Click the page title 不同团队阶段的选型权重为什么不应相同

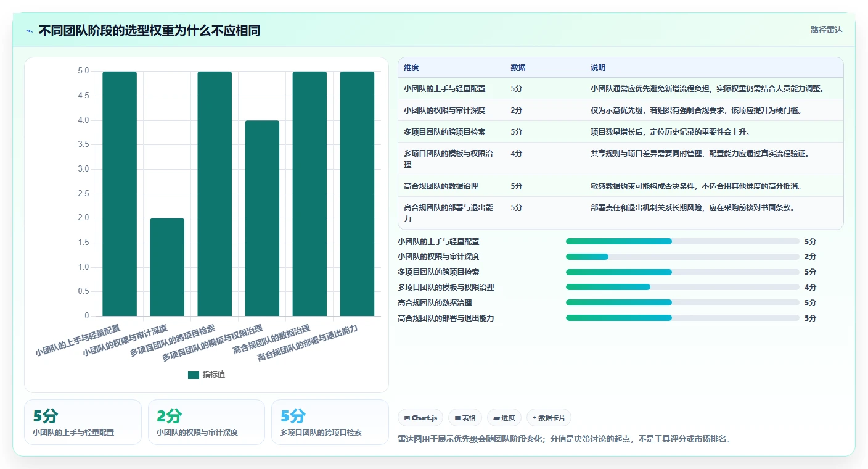[x=149, y=30]
